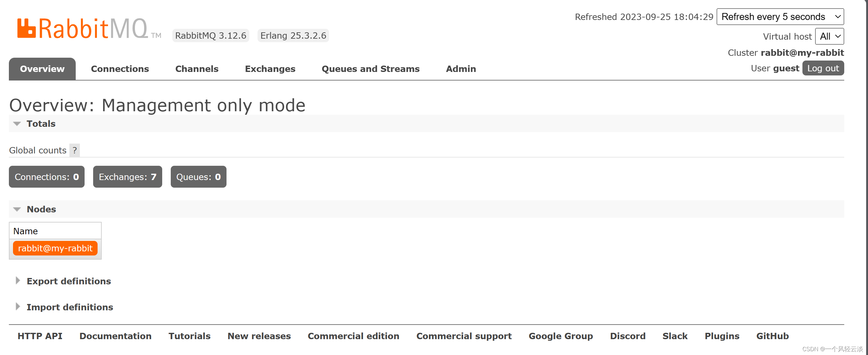868x355 pixels.
Task: Click the Connections: 0 count button
Action: 47,177
